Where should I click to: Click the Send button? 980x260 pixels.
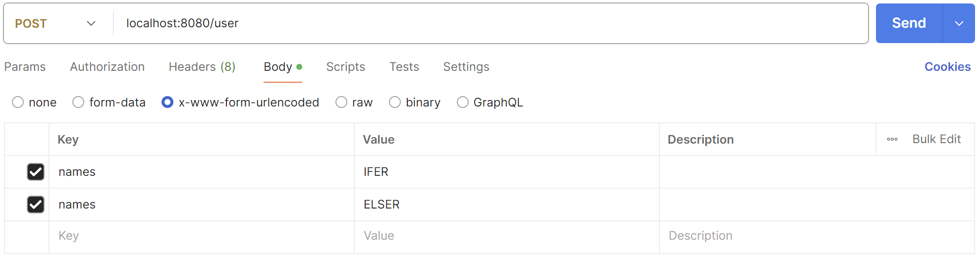coord(908,24)
